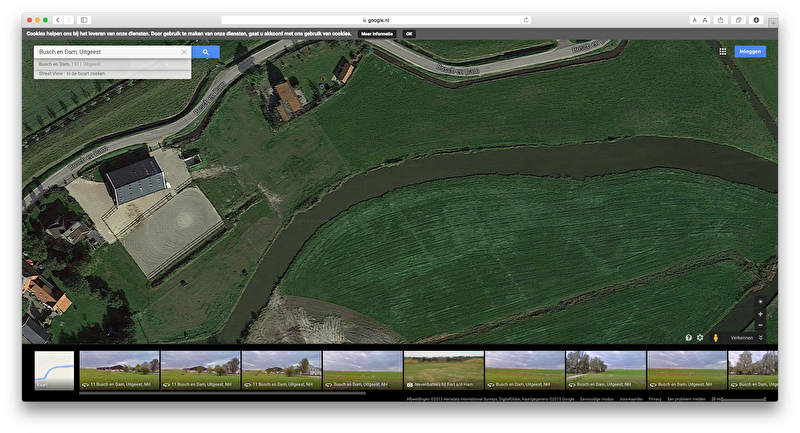Viewport: 800px width, 433px height.
Task: Open first 11 Busch en Dam thumbnail
Action: [x=119, y=370]
